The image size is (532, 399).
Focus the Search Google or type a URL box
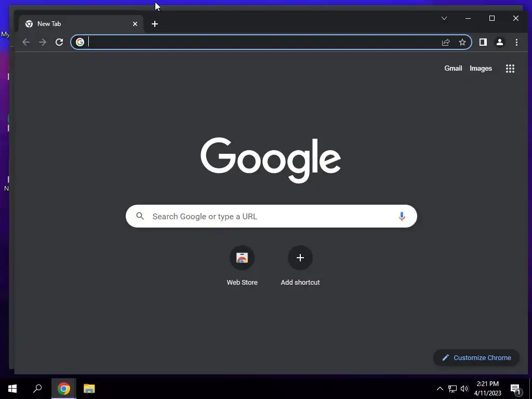coord(271,216)
